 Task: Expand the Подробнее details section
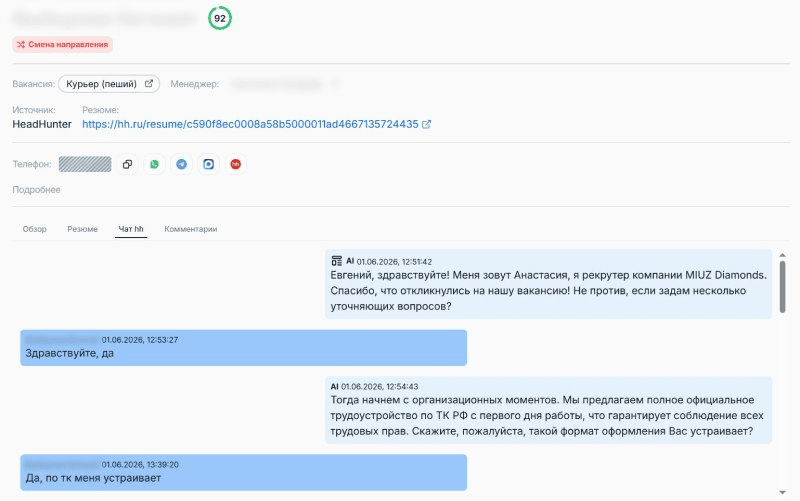click(36, 190)
